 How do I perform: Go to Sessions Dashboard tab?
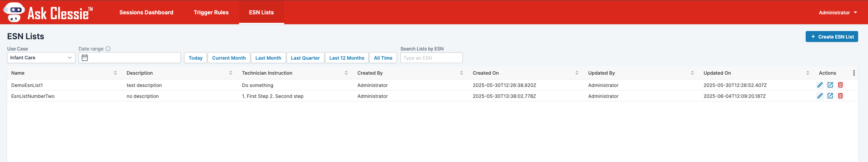[x=146, y=13]
